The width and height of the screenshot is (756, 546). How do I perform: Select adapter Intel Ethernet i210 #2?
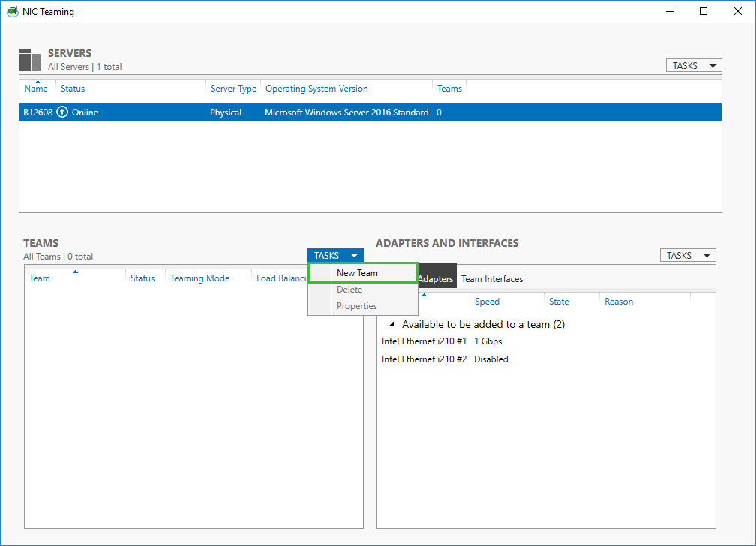tap(424, 359)
